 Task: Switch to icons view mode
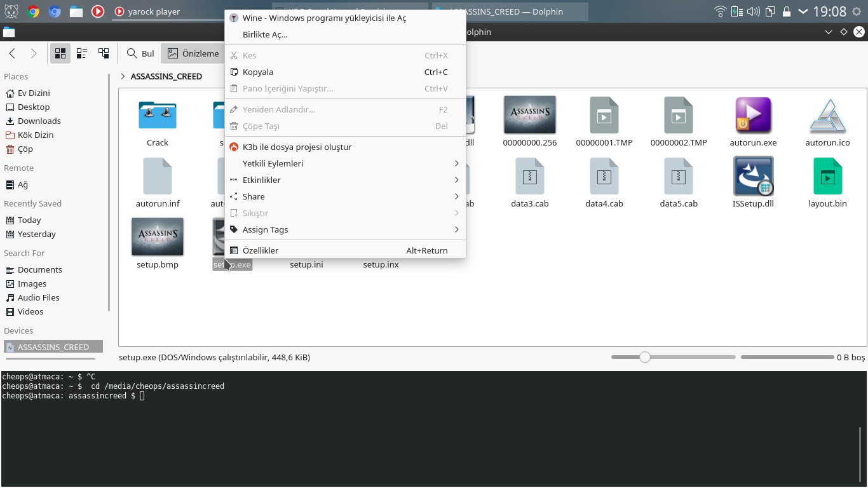60,53
